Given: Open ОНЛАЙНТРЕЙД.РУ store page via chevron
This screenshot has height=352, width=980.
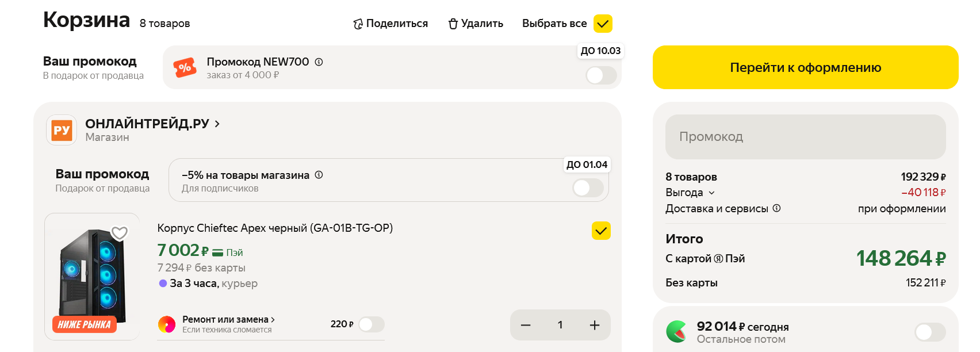Looking at the screenshot, I should click(x=217, y=124).
